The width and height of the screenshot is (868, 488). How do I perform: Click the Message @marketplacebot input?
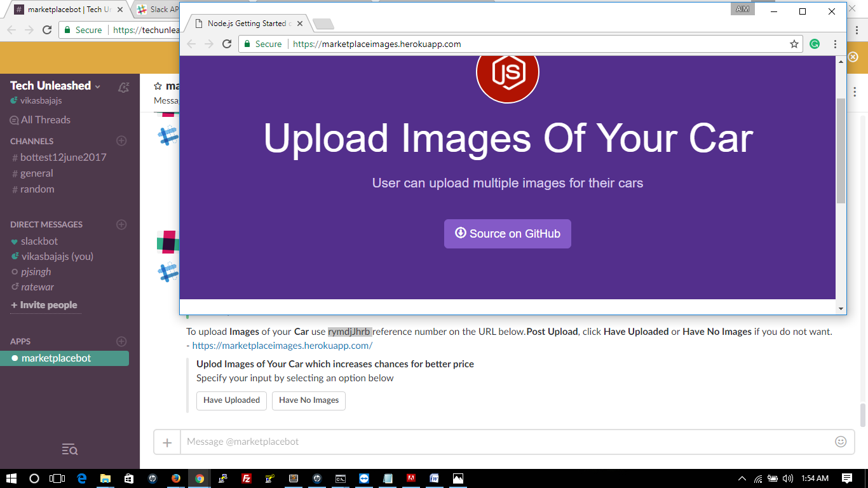(507, 442)
